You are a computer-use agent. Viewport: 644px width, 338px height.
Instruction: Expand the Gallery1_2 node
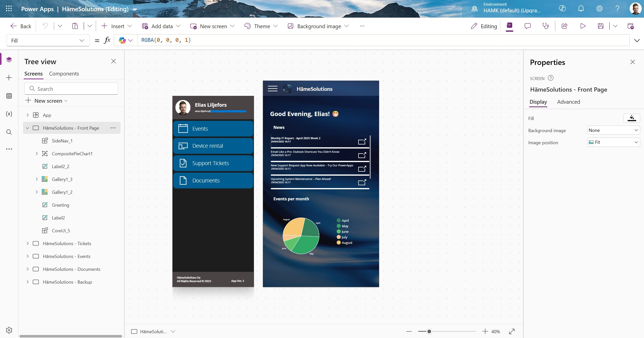tap(37, 192)
